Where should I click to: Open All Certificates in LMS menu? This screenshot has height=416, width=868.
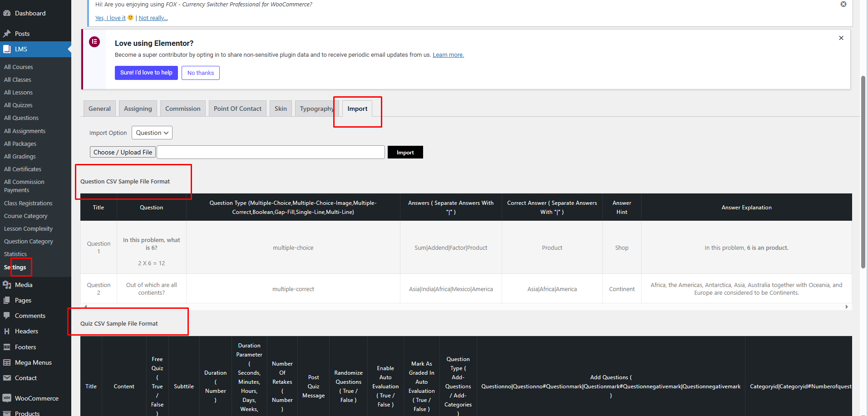(23, 169)
